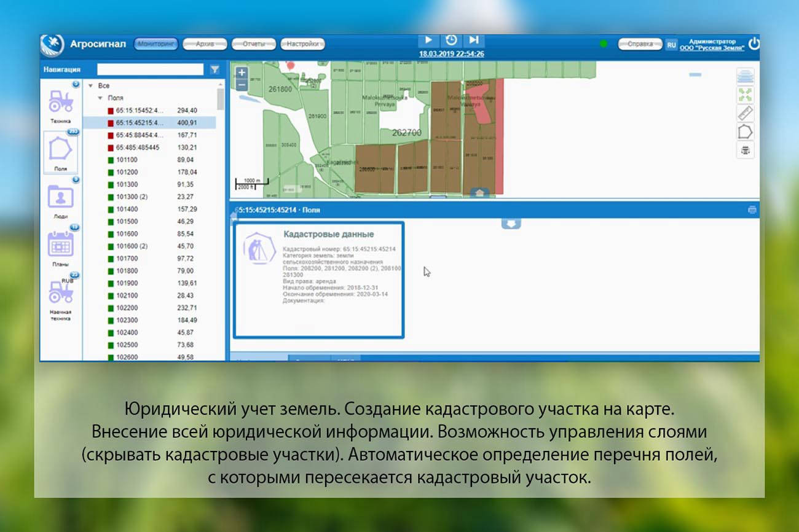Activate the ruler measurement tool
Image resolution: width=799 pixels, height=532 pixels.
pos(744,114)
